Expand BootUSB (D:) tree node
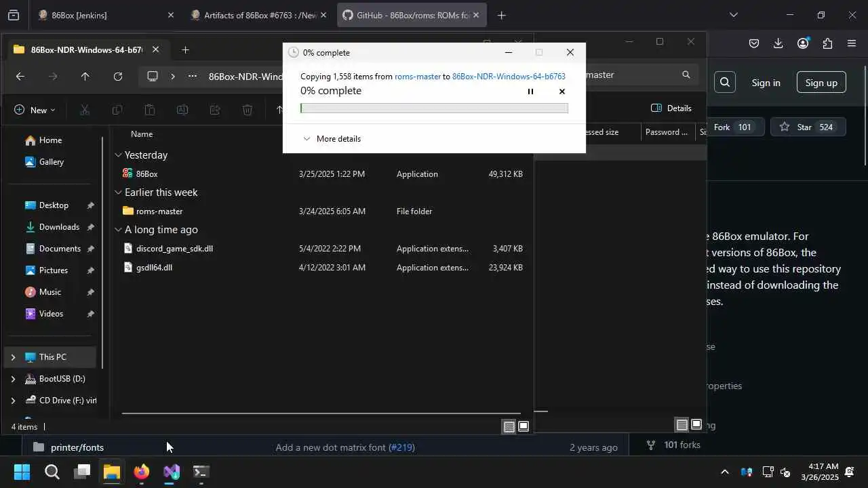Viewport: 868px width, 488px height. 13,379
